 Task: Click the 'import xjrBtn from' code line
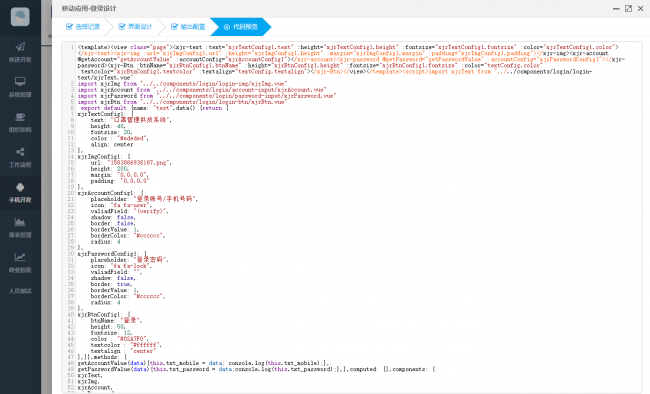tap(182, 102)
